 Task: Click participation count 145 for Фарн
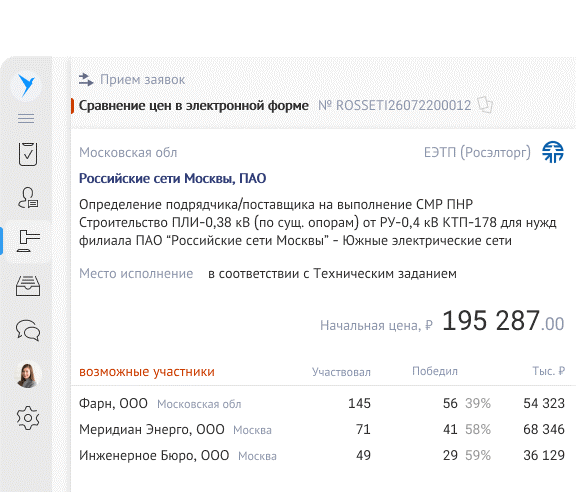click(x=359, y=403)
